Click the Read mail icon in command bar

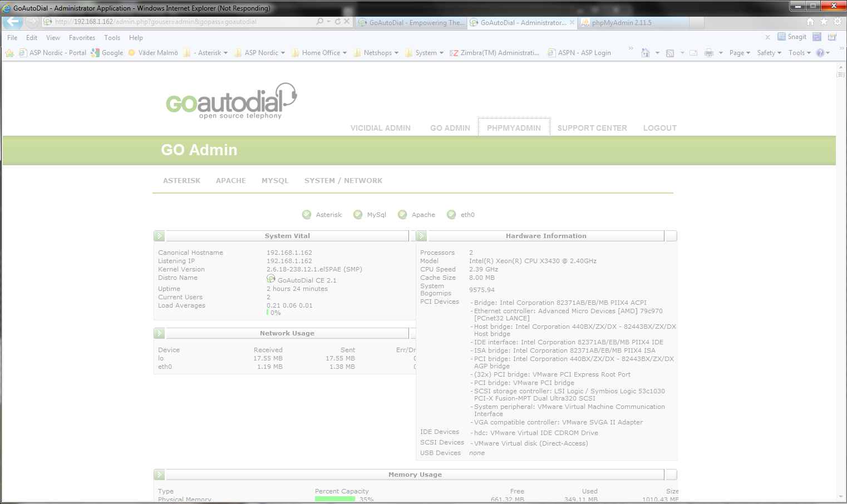693,53
